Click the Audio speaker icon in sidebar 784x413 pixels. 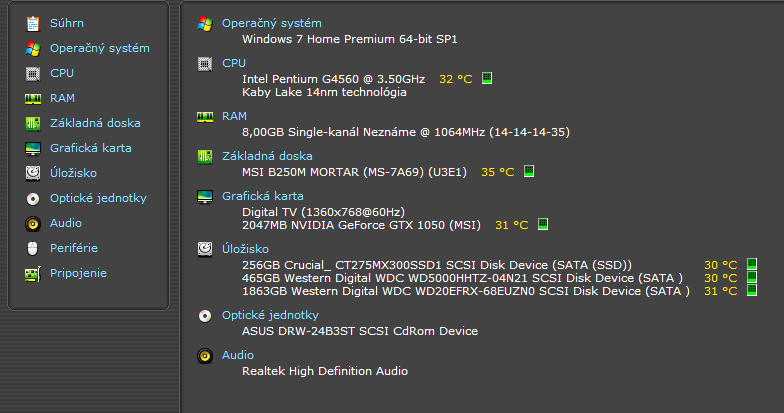coord(32,223)
